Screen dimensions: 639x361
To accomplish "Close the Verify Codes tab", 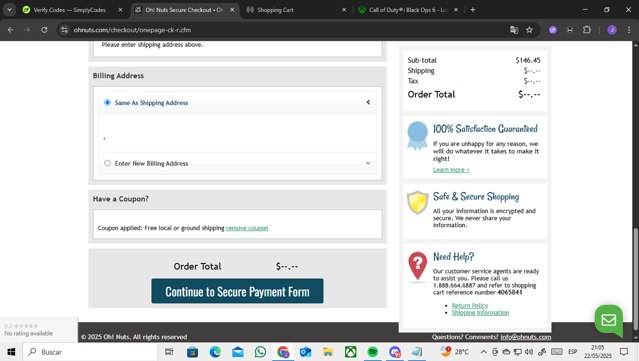I will [120, 10].
